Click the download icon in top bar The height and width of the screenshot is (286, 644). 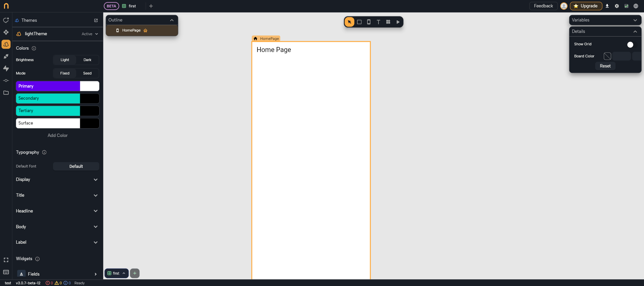[x=607, y=6]
